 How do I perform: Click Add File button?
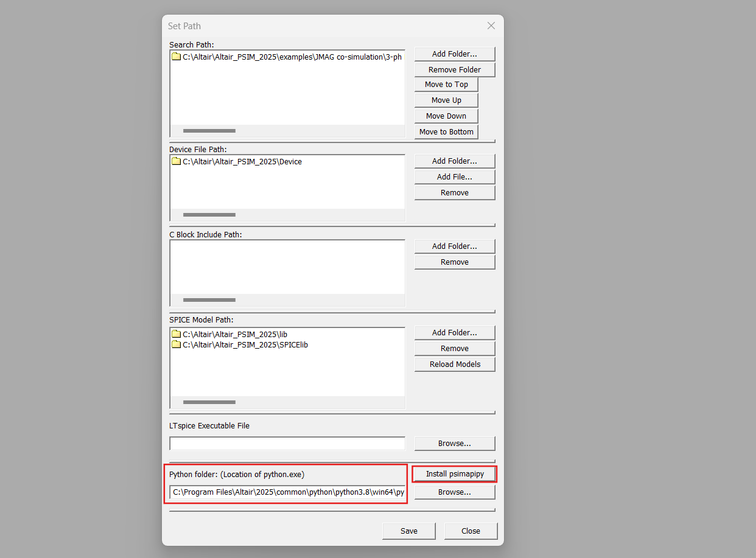click(455, 177)
